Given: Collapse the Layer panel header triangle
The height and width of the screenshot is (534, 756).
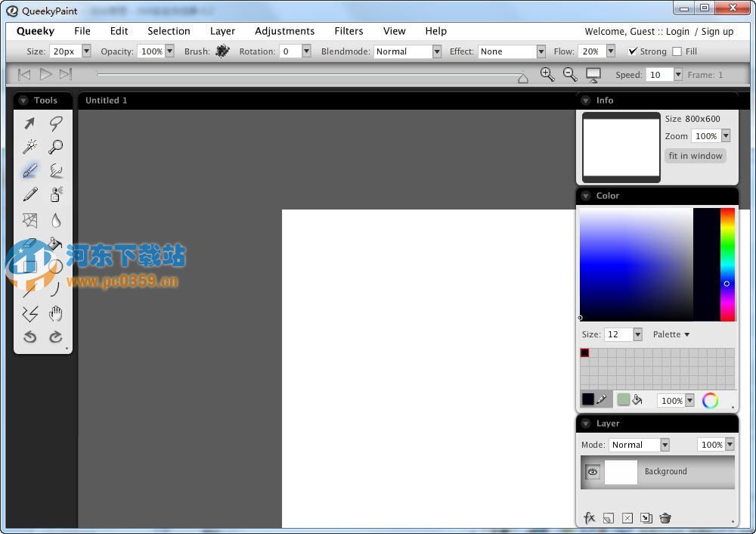Looking at the screenshot, I should point(586,423).
